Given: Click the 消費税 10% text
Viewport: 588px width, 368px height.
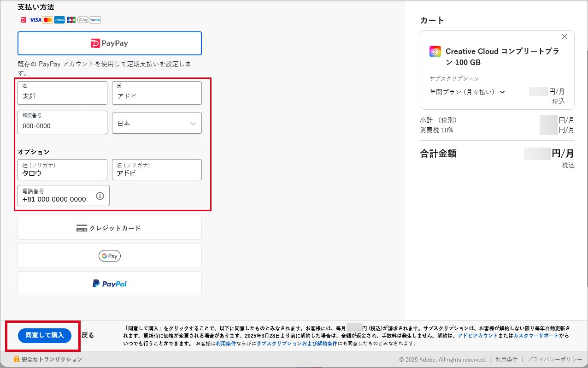Looking at the screenshot, I should pos(436,130).
